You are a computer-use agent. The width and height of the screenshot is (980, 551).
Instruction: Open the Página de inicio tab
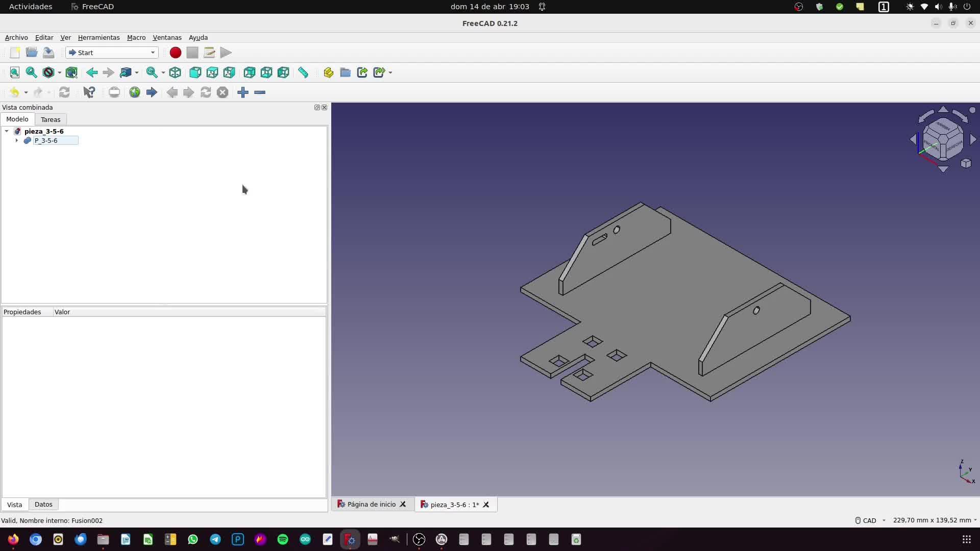tap(371, 504)
